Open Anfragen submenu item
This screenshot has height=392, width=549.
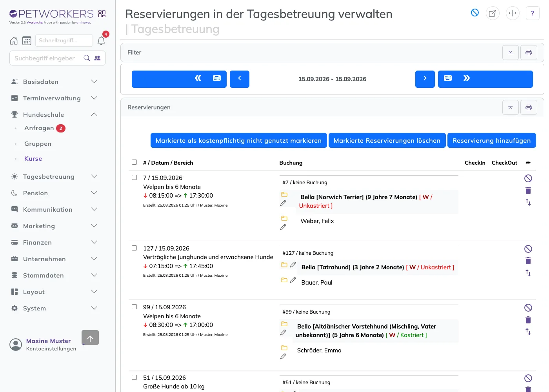coord(39,128)
